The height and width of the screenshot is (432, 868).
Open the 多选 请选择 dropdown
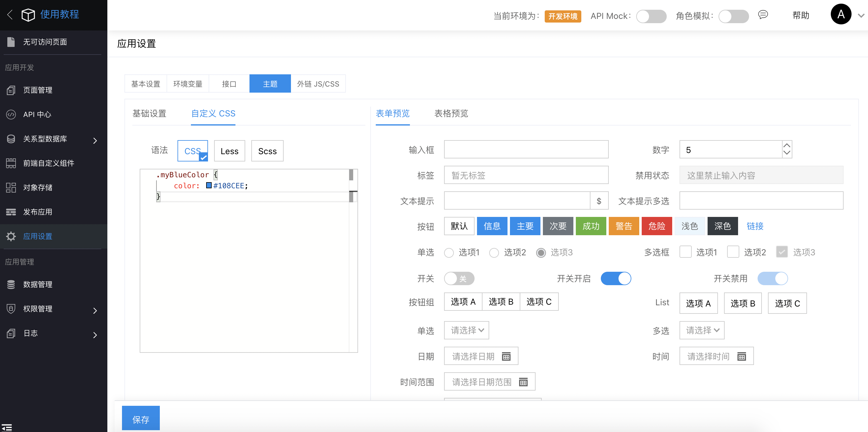click(x=701, y=330)
